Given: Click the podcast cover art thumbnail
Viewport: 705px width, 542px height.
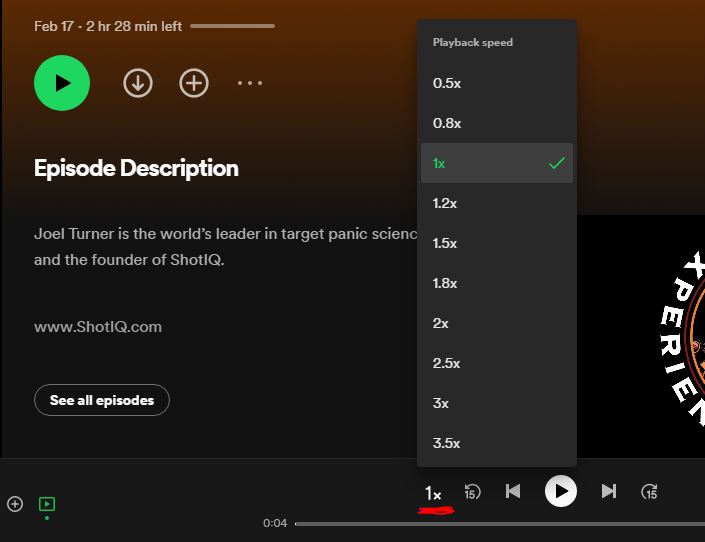Looking at the screenshot, I should [641, 336].
